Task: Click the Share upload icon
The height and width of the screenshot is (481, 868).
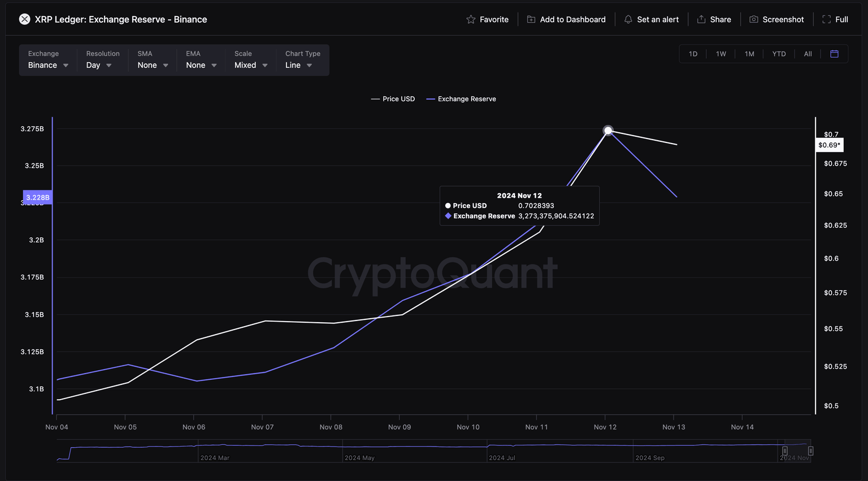Action: [x=701, y=19]
